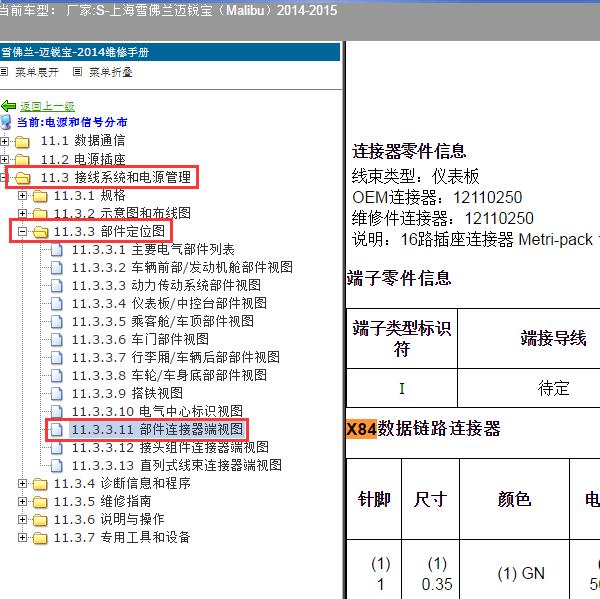The width and height of the screenshot is (600, 599).
Task: Click the 11.3.7 专用工具和设备 folder icon
Action: (x=40, y=538)
